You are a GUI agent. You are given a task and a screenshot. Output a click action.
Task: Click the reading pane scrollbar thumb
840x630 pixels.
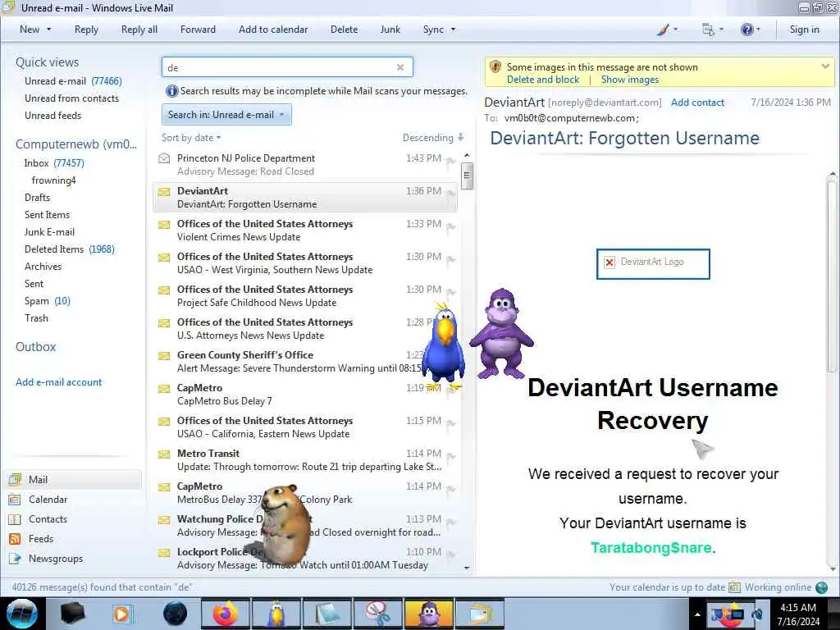pos(832,276)
